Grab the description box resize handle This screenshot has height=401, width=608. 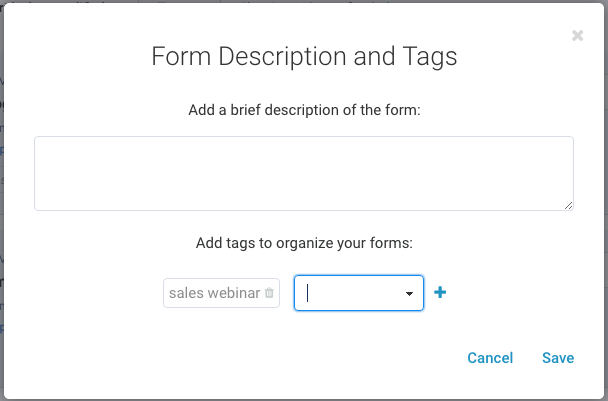click(569, 206)
